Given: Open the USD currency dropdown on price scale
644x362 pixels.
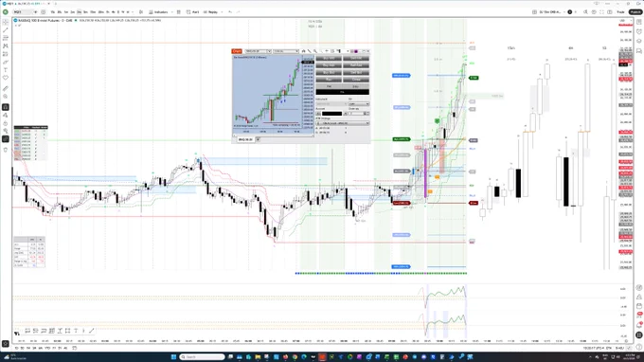Looking at the screenshot, I should tap(624, 20).
